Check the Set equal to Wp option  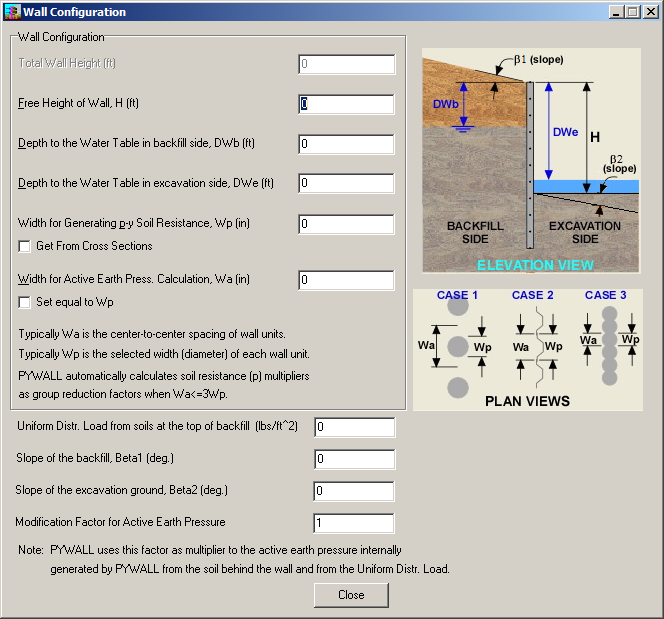pos(26,302)
